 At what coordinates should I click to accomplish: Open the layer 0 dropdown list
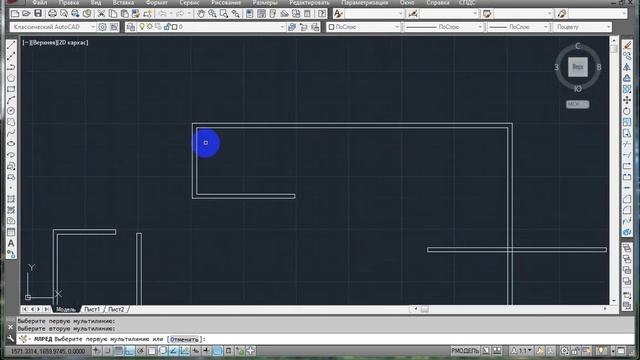pos(282,27)
